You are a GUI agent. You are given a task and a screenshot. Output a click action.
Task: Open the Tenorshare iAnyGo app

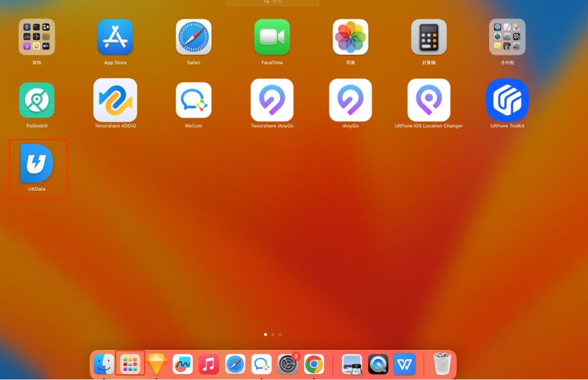(x=272, y=100)
